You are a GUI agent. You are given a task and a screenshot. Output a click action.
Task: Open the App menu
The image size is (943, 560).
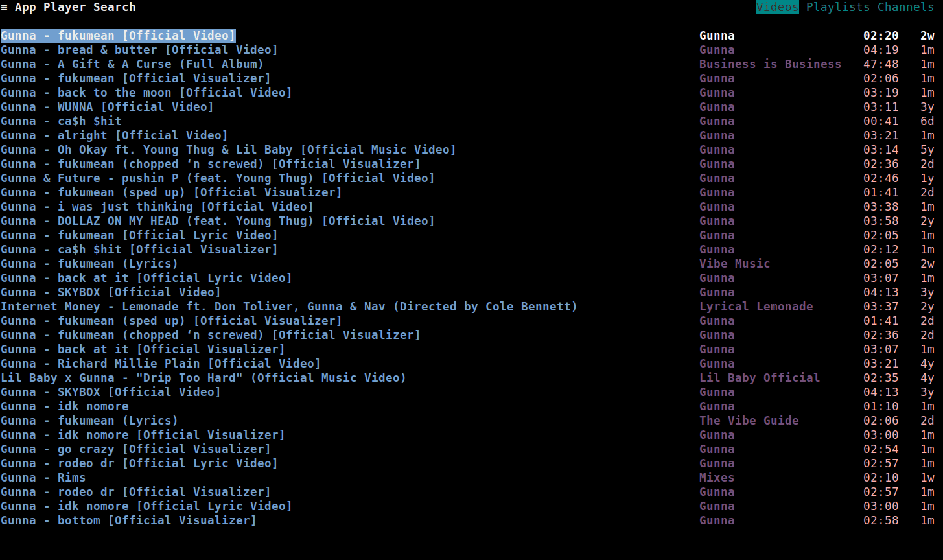[x=26, y=7]
